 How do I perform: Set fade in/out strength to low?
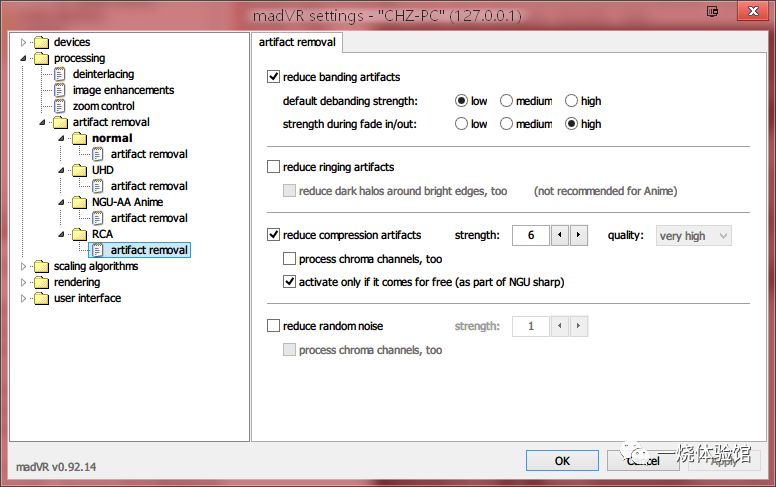(x=461, y=124)
